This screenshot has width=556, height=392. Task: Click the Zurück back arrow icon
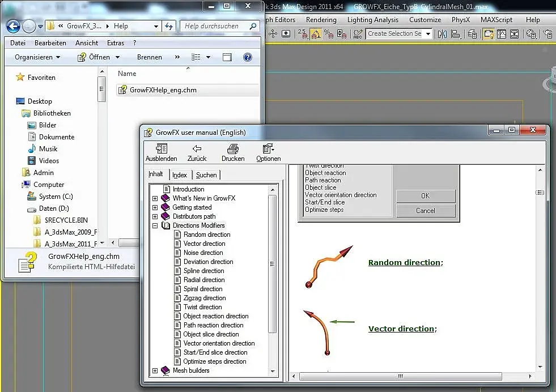197,149
